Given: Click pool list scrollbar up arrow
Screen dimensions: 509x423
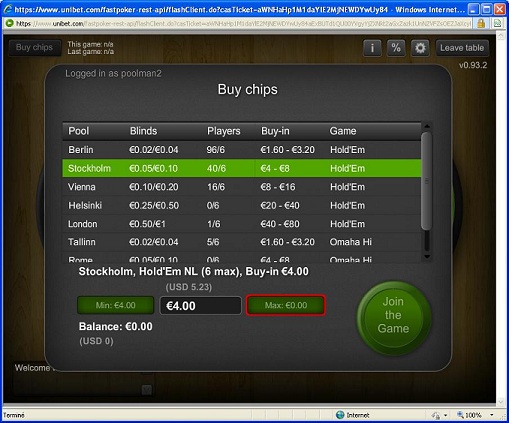Looking at the screenshot, I should [427, 126].
